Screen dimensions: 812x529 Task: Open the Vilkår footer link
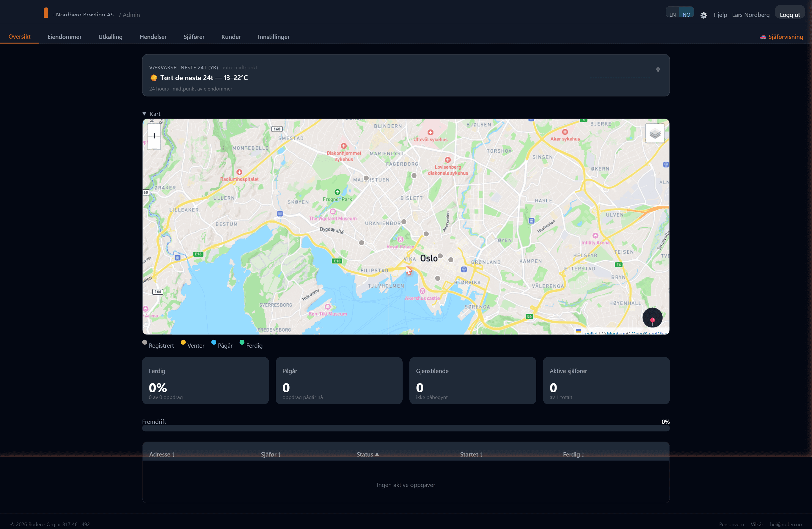tap(757, 524)
